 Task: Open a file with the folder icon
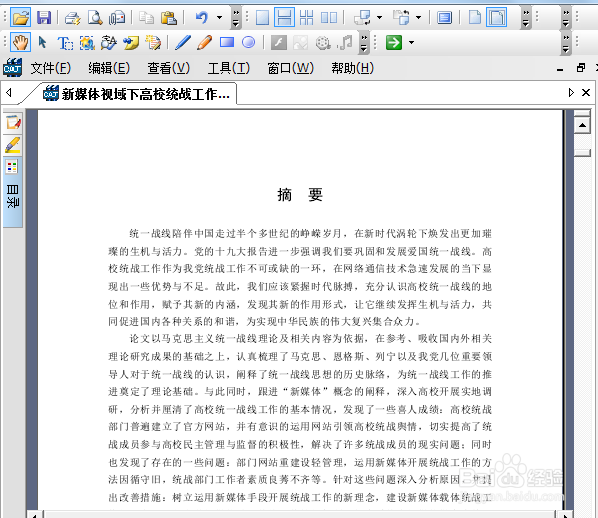(21, 17)
